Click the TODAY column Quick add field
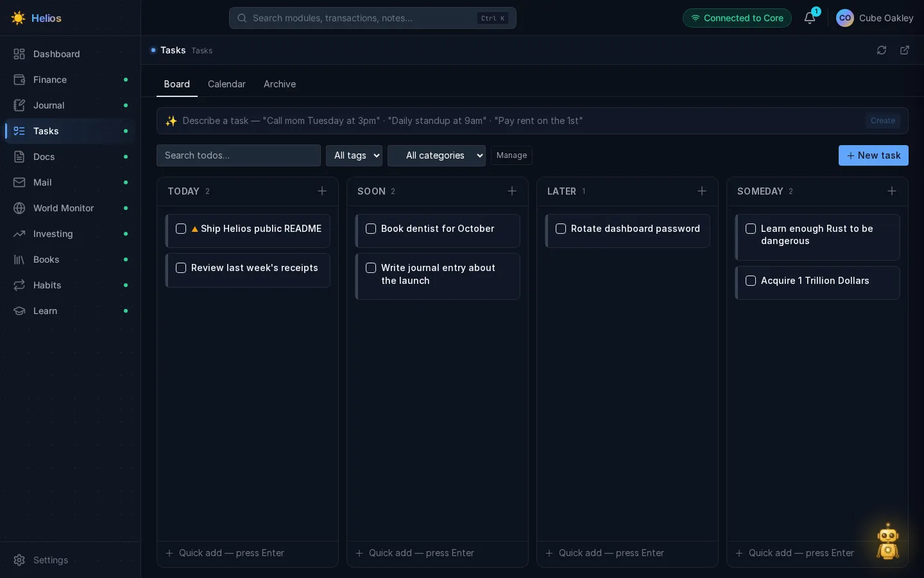The image size is (924, 578). coord(248,553)
